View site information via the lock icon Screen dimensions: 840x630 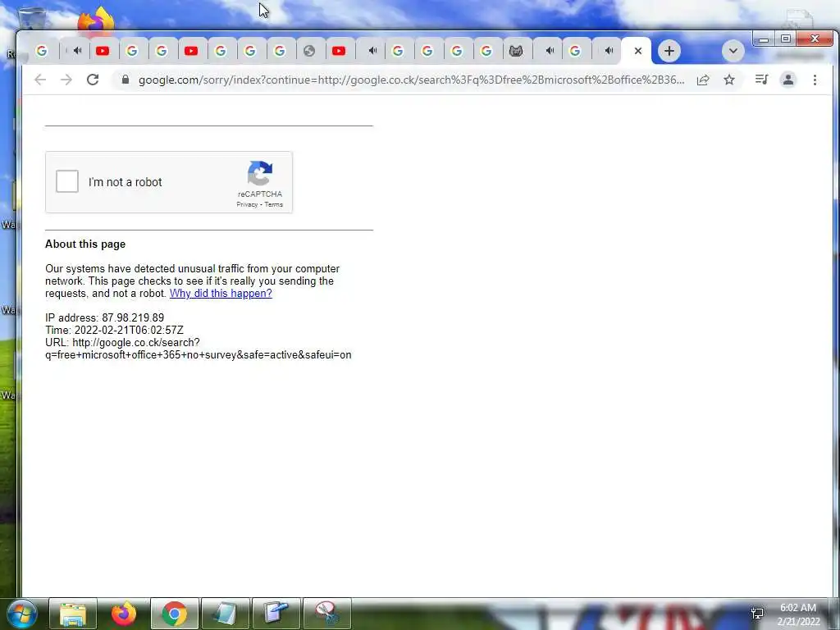(126, 80)
